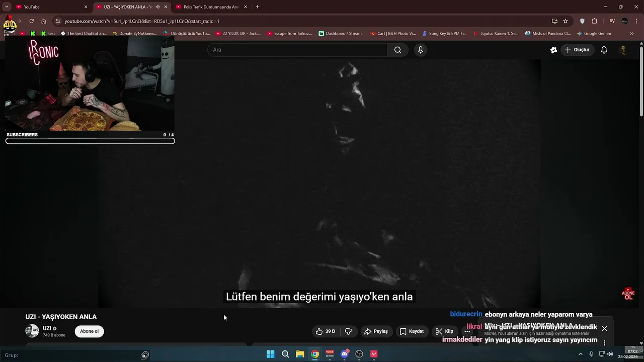This screenshot has width=644, height=362.
Task: Mute the UZI tab via speaker icon
Action: pyautogui.click(x=157, y=7)
